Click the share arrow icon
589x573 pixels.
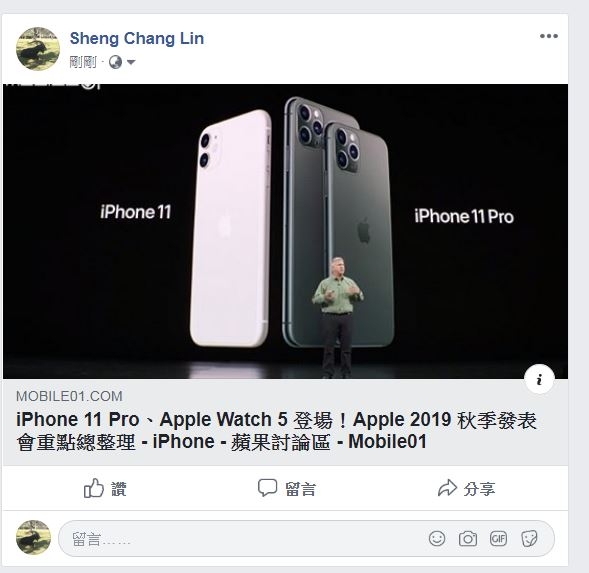click(x=447, y=488)
